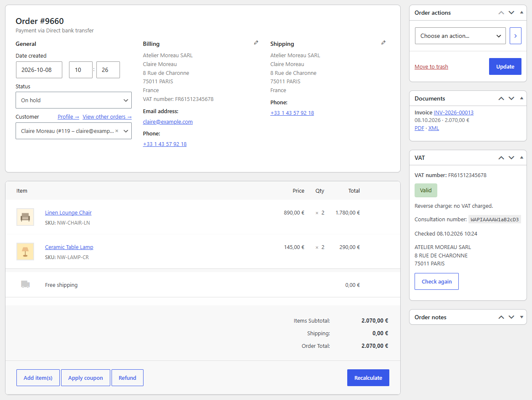
Task: Apply the chosen order action arrow button
Action: click(516, 36)
